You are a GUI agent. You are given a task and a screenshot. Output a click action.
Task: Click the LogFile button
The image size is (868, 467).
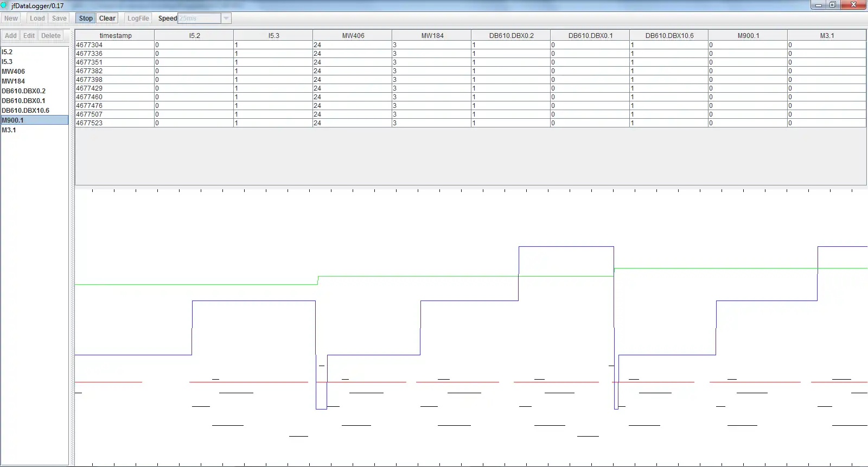click(x=138, y=18)
